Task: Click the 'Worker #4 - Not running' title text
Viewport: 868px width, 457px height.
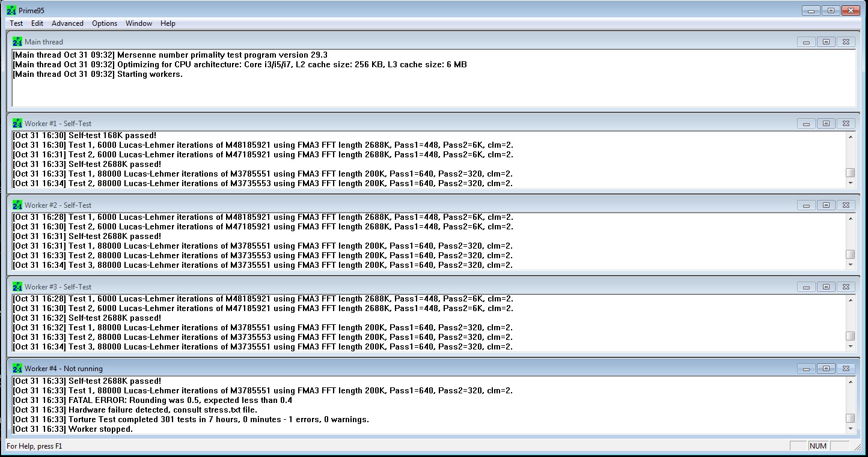Action: pos(64,369)
